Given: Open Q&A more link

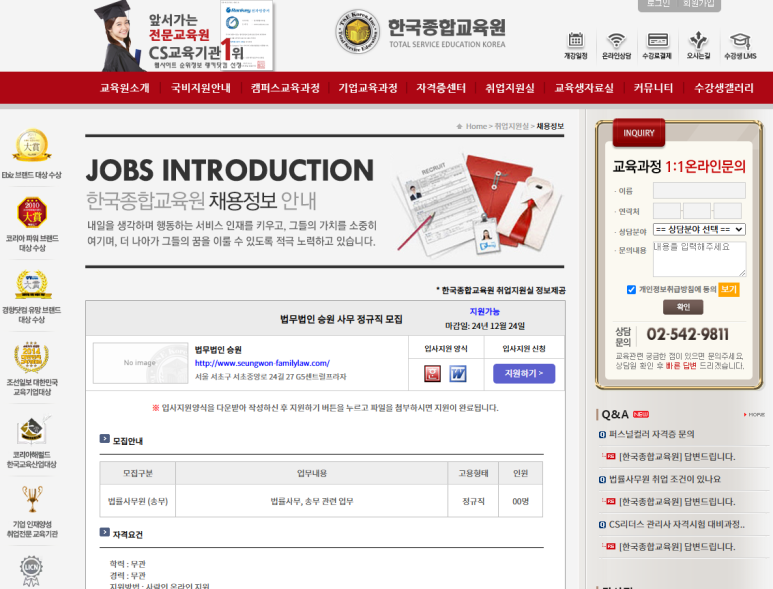Looking at the screenshot, I should pyautogui.click(x=754, y=415).
